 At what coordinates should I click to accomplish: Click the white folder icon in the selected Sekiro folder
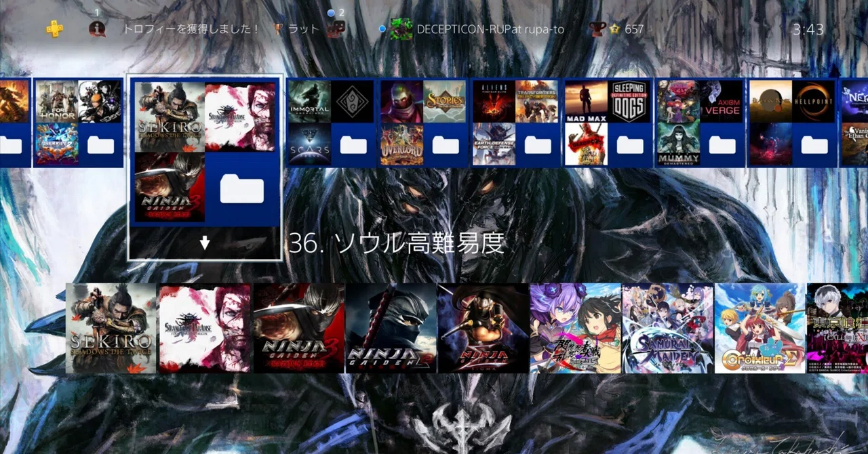click(242, 188)
